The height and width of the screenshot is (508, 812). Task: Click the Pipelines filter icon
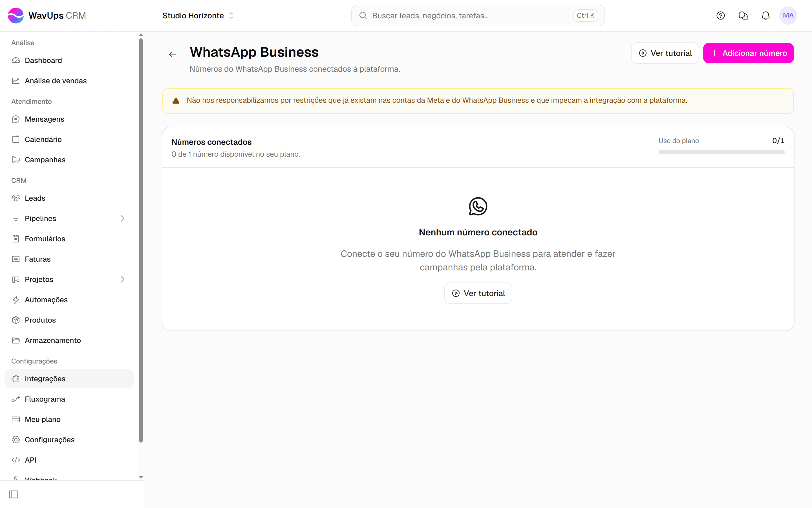16,218
